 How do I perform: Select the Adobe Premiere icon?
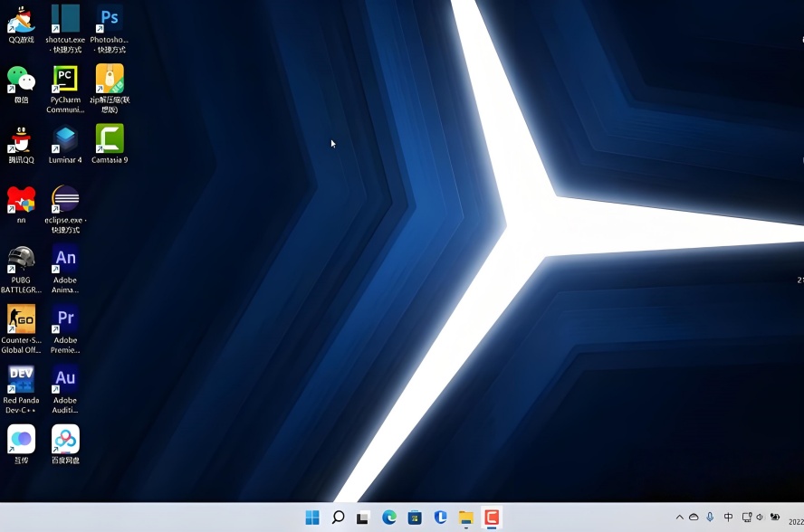[x=65, y=319]
